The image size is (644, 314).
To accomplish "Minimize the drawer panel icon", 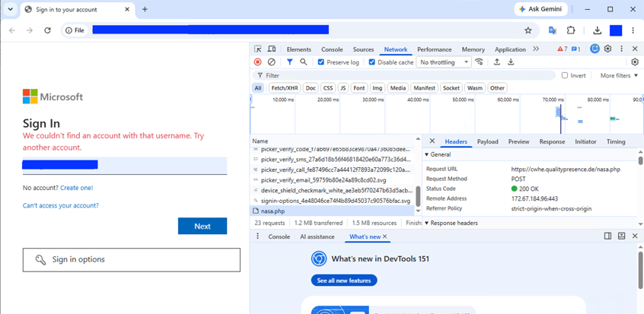I will coord(622,236).
